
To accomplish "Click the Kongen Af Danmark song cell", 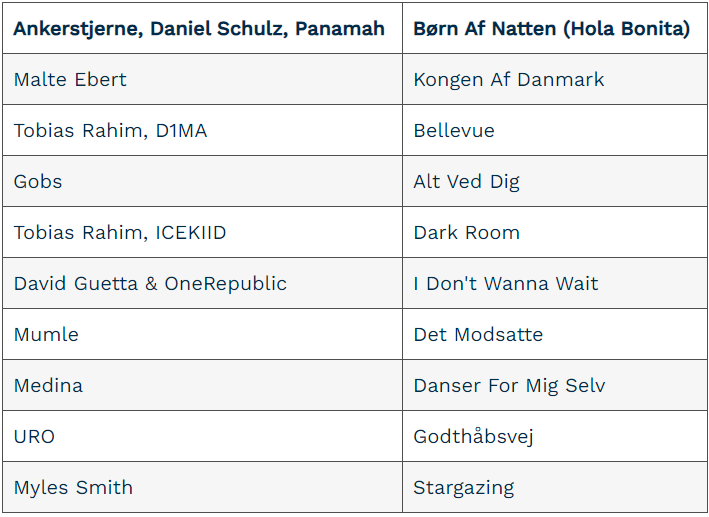I will click(x=555, y=79).
